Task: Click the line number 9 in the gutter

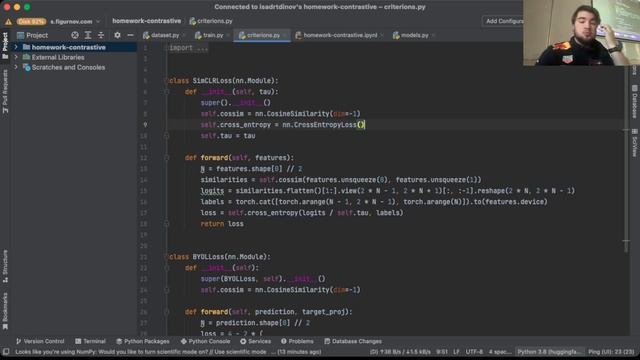Action: coord(145,125)
